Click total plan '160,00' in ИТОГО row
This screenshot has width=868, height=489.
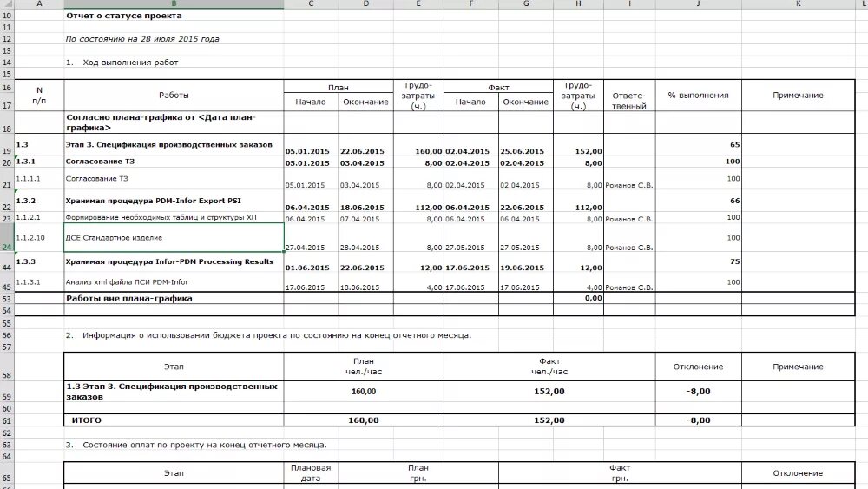tap(364, 420)
